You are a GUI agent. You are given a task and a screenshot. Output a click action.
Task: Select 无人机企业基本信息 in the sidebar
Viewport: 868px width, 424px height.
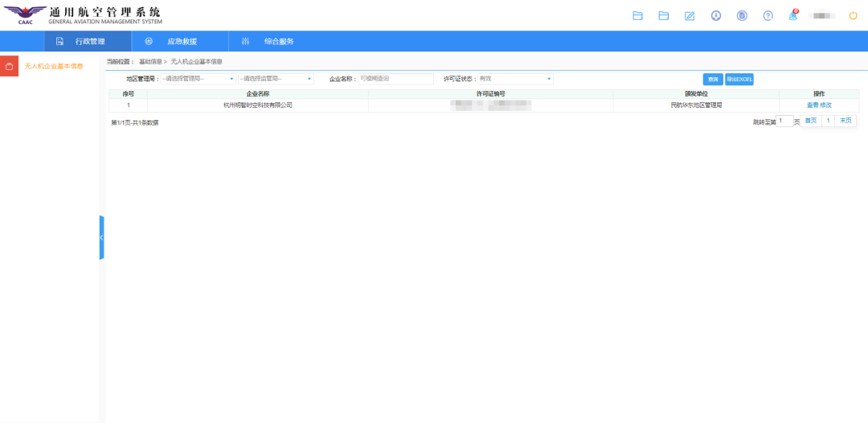[53, 67]
